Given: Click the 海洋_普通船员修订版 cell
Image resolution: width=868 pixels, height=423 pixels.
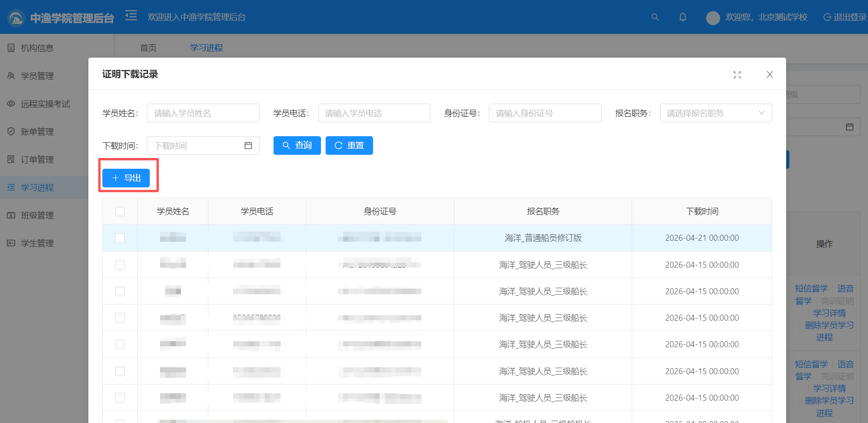Looking at the screenshot, I should pyautogui.click(x=543, y=238).
